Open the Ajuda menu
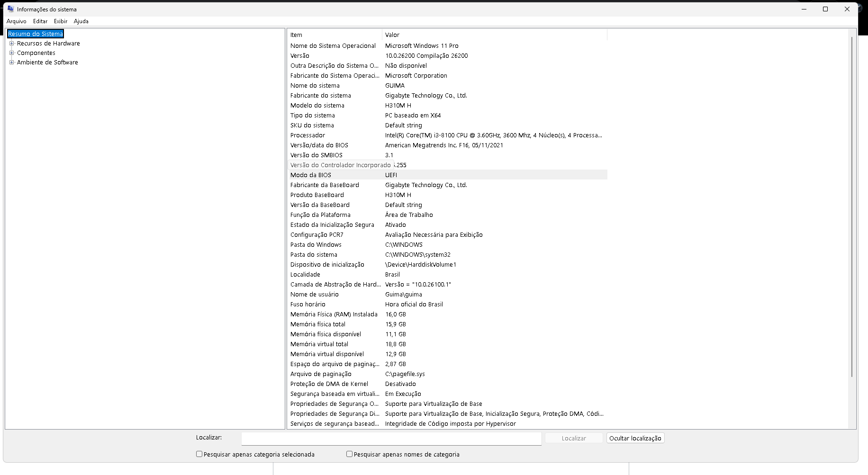The height and width of the screenshot is (475, 868). 81,21
